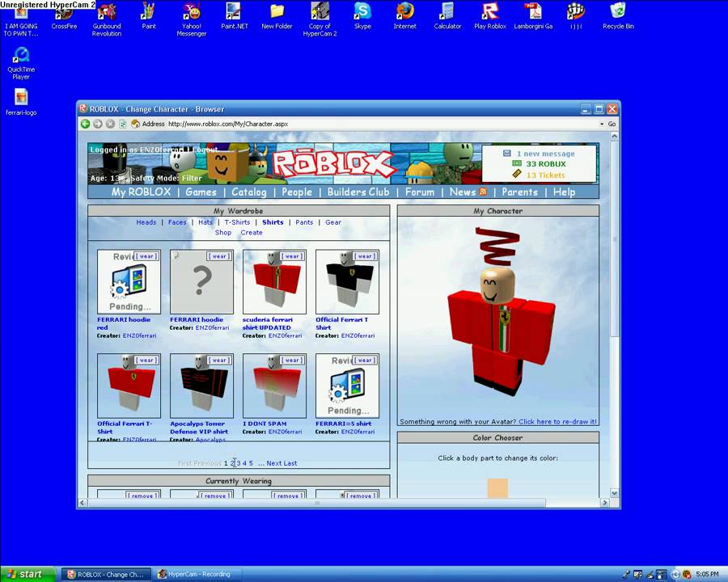Switch wardrobe to Hats tab
The image size is (728, 582).
tap(205, 222)
